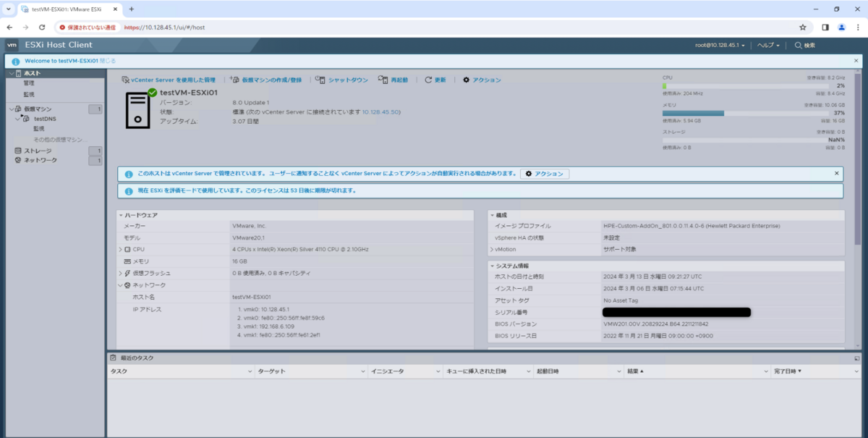The image size is (868, 438).
Task: Follow the 10.128.45.50 vCenter link
Action: [380, 112]
